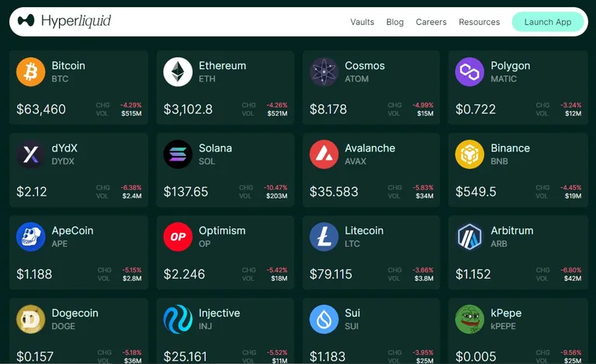Screen dimensions: 596x364
Task: Click the Avalanche price $35.583
Action: tap(334, 192)
